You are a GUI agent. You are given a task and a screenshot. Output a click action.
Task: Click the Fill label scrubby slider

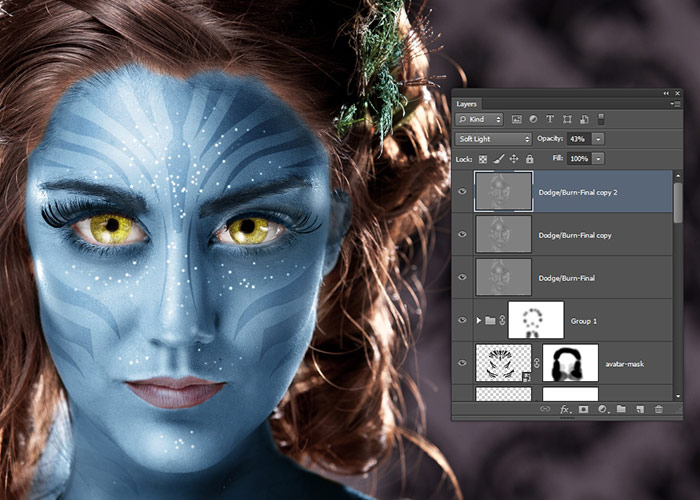pyautogui.click(x=558, y=158)
